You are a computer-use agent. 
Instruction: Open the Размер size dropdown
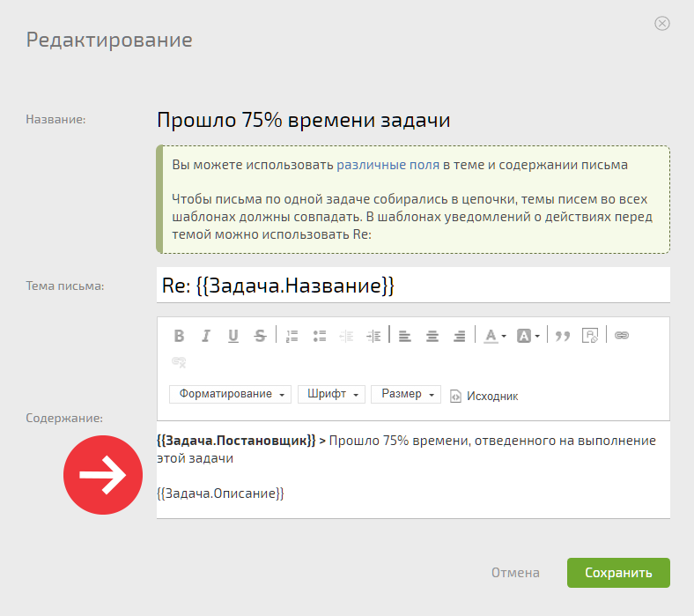point(406,394)
